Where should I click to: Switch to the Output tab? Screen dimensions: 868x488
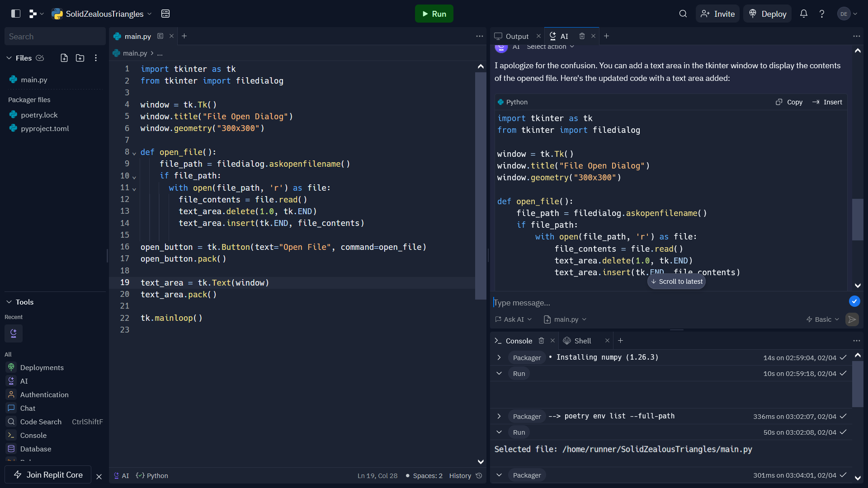point(517,36)
